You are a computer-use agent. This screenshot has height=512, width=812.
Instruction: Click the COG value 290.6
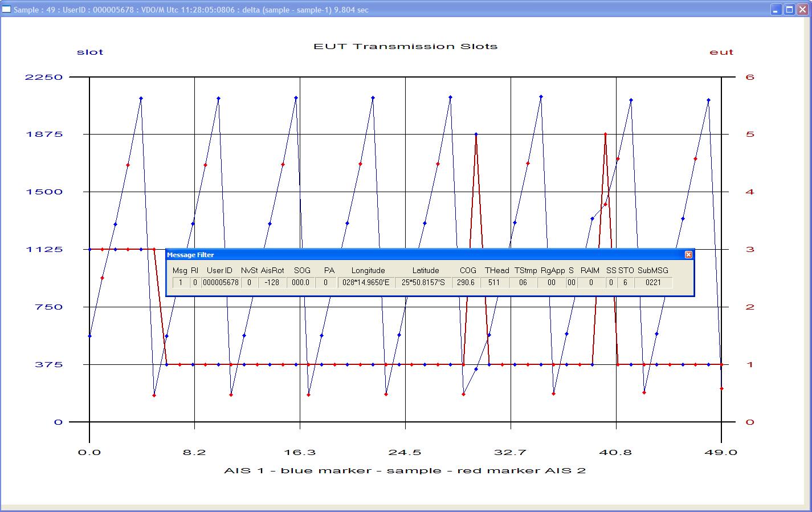point(466,282)
